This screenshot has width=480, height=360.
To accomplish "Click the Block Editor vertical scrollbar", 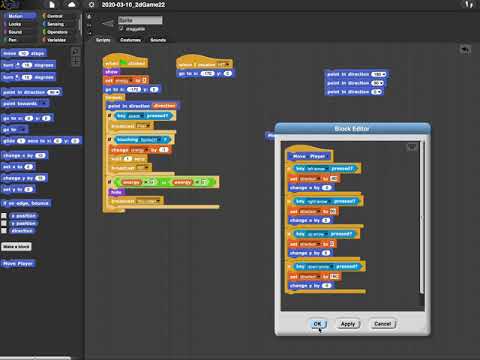I will pos(422,217).
